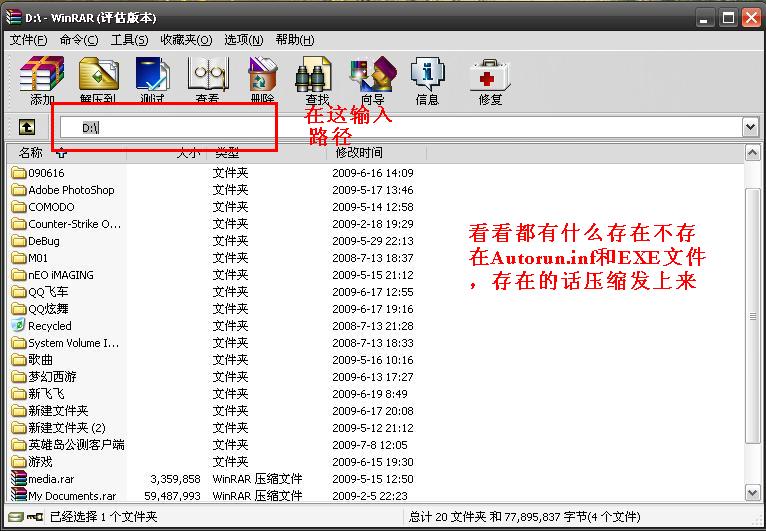
Task: Click the scrollbar up arrow
Action: (x=752, y=153)
